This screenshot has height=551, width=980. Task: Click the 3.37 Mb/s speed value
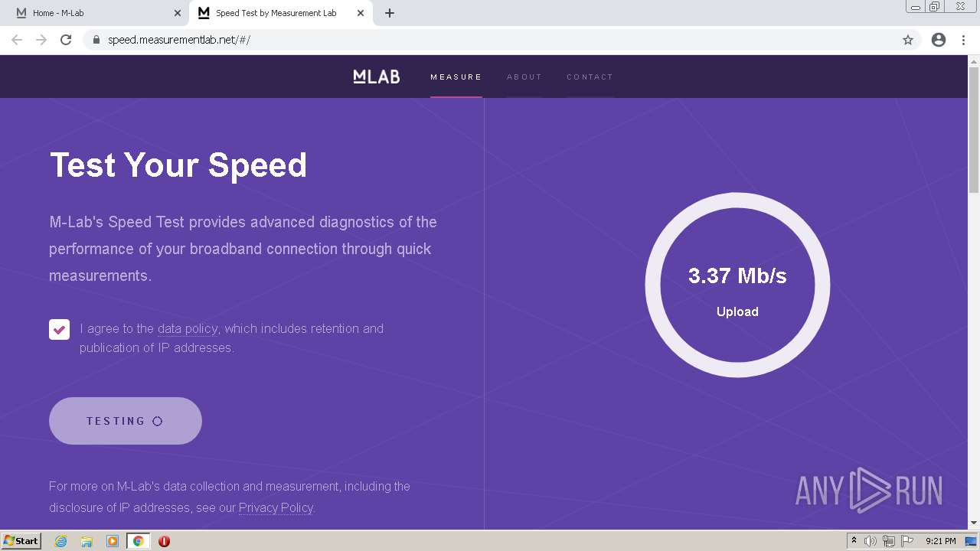(x=737, y=275)
